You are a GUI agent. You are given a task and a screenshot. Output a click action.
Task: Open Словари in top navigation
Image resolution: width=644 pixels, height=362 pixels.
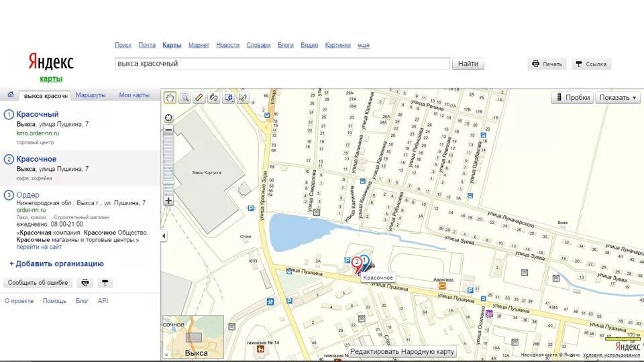point(258,45)
